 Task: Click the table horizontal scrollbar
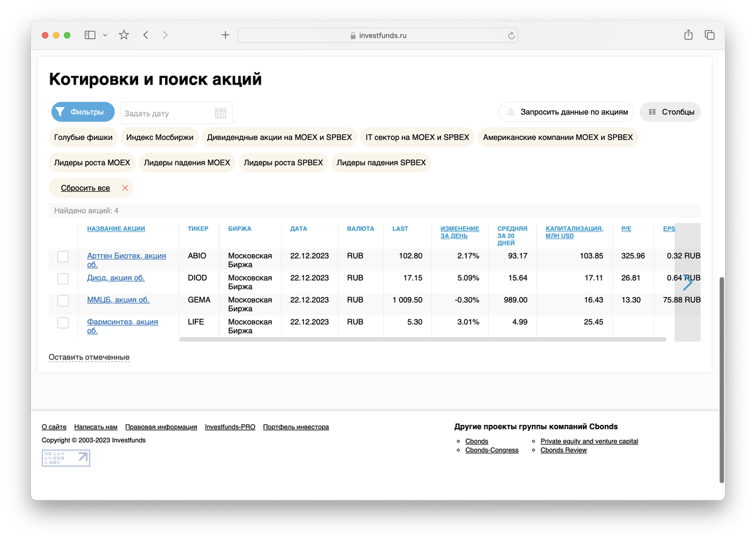tap(423, 339)
